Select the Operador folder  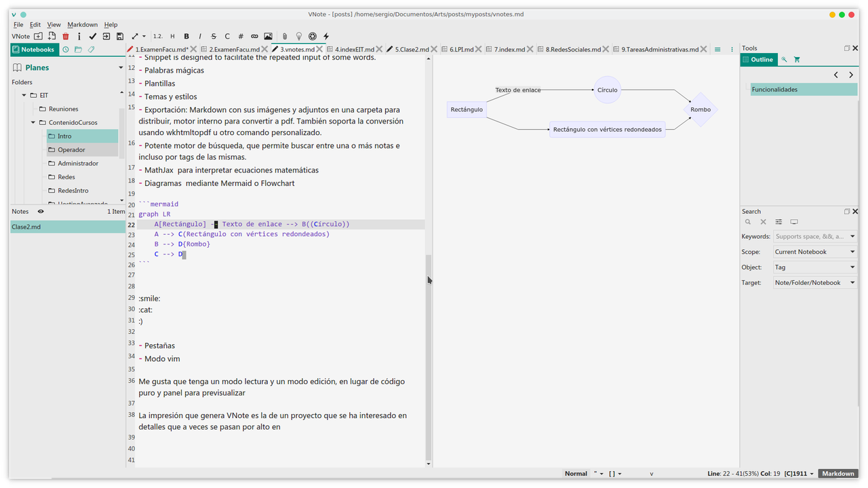click(x=82, y=149)
